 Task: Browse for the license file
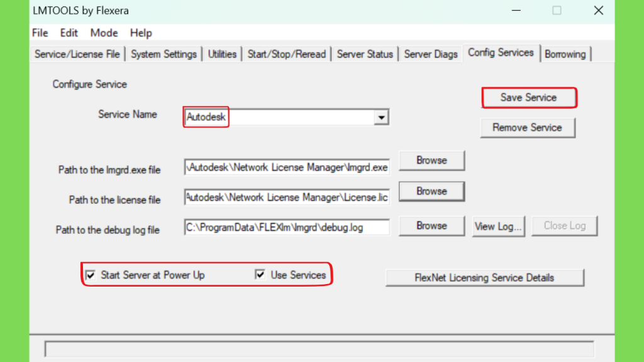click(431, 191)
